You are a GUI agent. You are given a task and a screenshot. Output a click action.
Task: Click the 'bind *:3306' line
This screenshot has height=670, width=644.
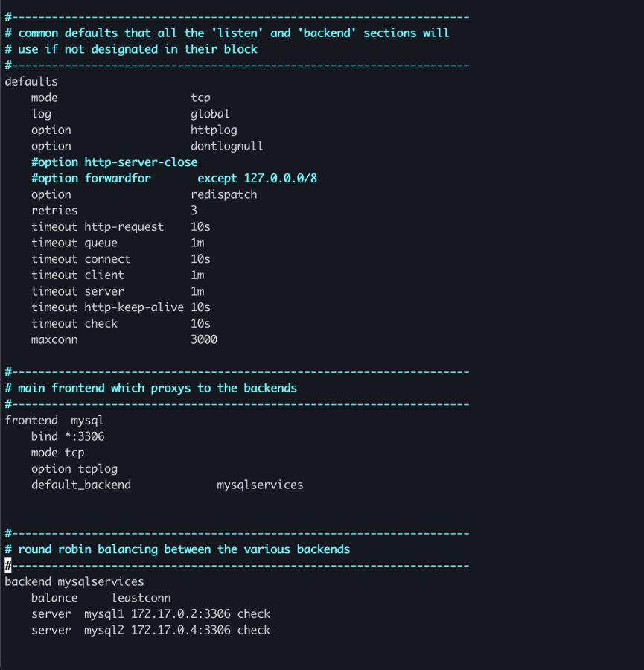(68, 436)
